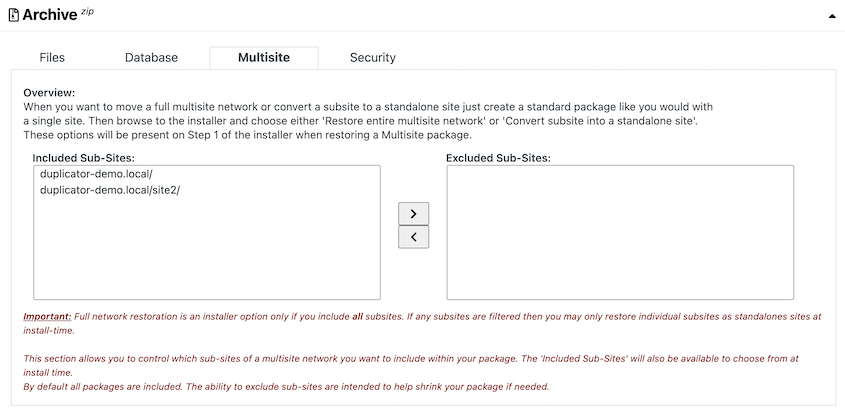
Task: Open the Database tab
Action: pyautogui.click(x=151, y=58)
